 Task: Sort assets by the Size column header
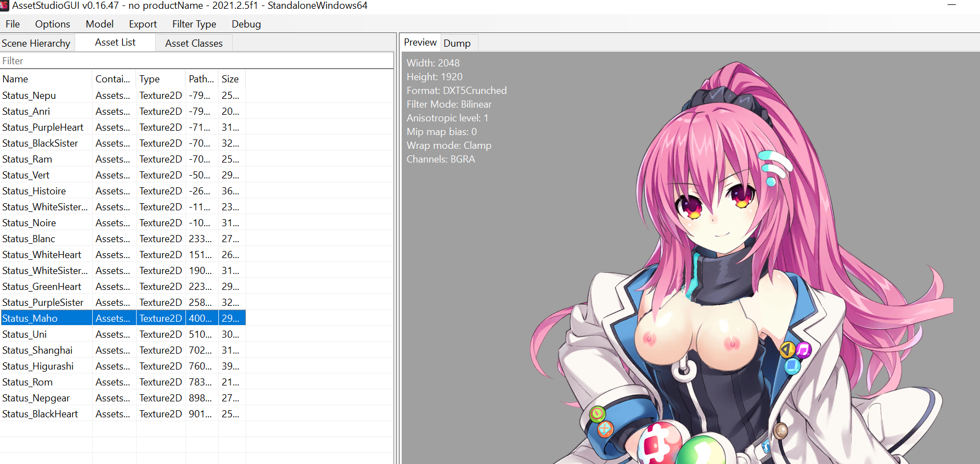click(x=230, y=79)
